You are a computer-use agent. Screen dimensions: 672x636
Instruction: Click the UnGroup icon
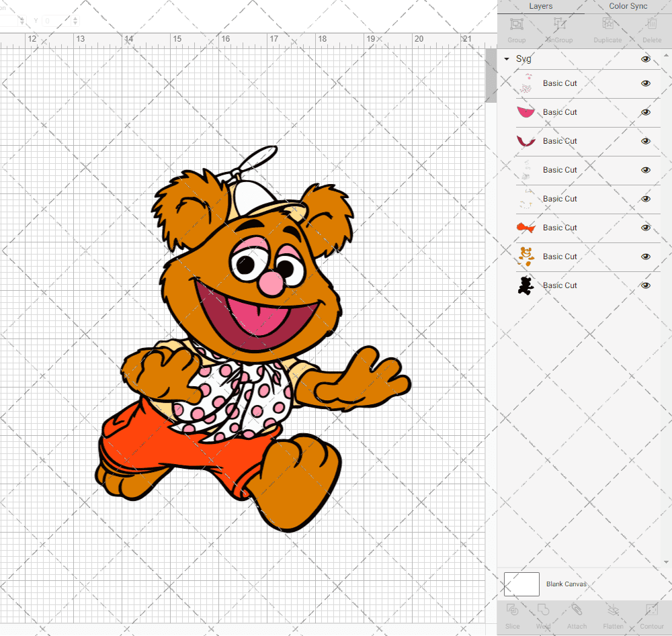(560, 24)
